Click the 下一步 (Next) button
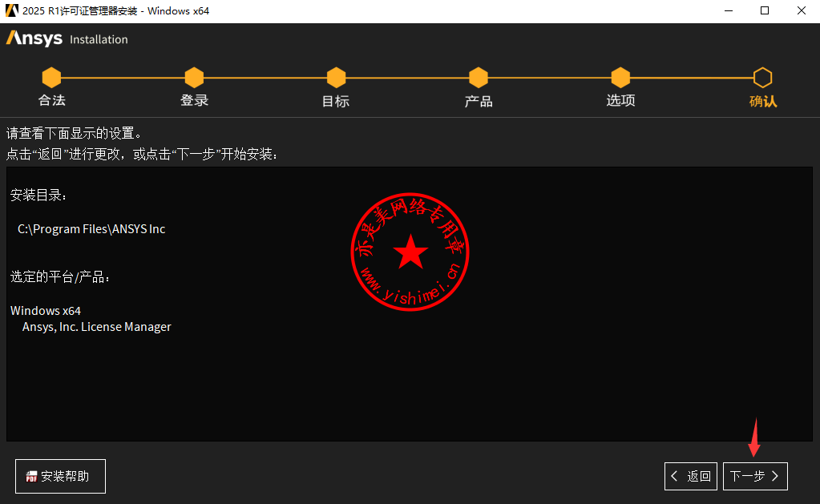820x504 pixels. click(755, 476)
